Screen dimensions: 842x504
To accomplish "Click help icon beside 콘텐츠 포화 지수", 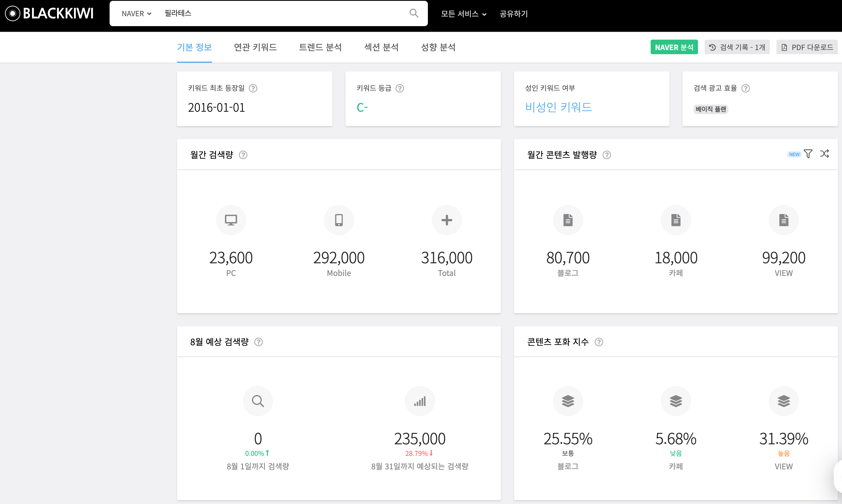I will point(599,342).
